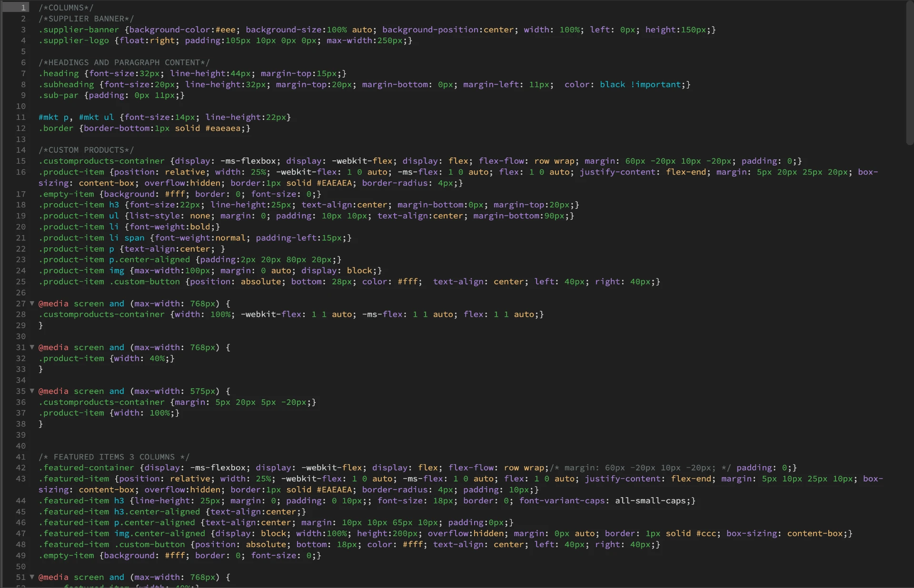This screenshot has width=914, height=588.
Task: Click the /* FEATURED ITEMS 3 COLUMNS */ comment
Action: pyautogui.click(x=114, y=457)
